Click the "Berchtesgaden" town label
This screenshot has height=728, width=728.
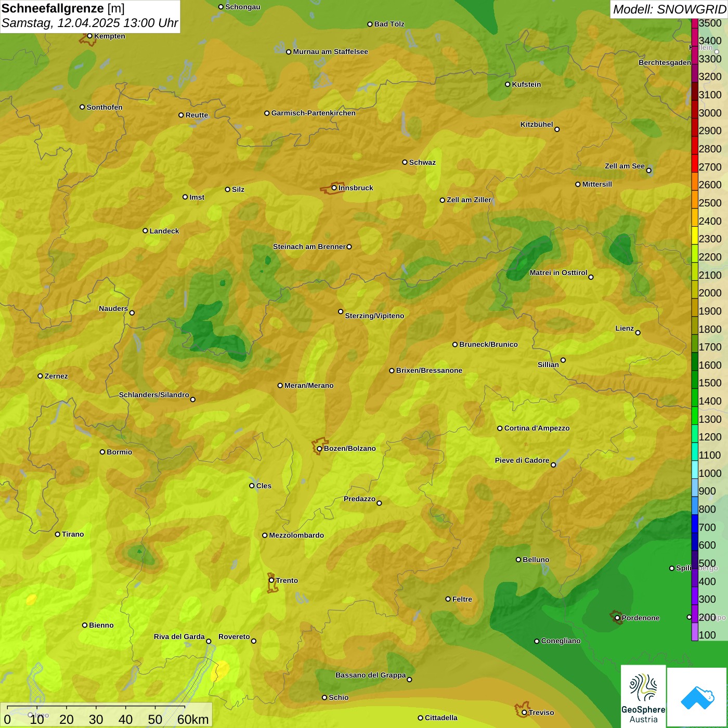point(665,62)
